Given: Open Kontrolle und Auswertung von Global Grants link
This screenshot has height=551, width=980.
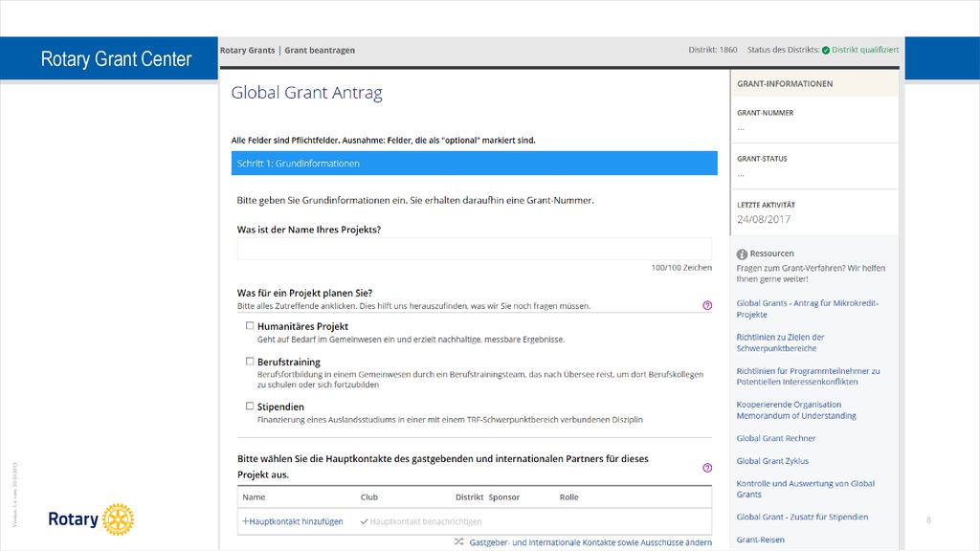Looking at the screenshot, I should click(x=806, y=489).
